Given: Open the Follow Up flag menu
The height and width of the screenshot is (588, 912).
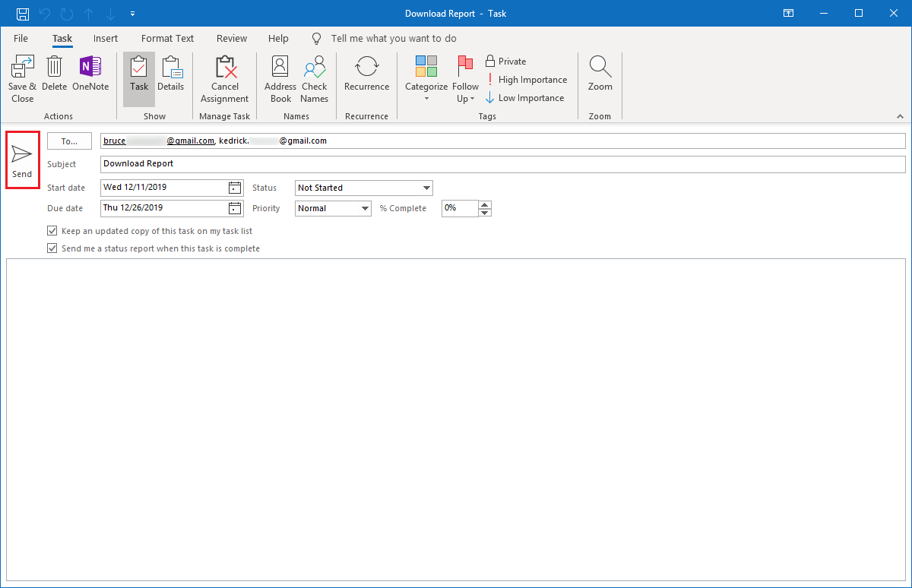Looking at the screenshot, I should tap(466, 80).
